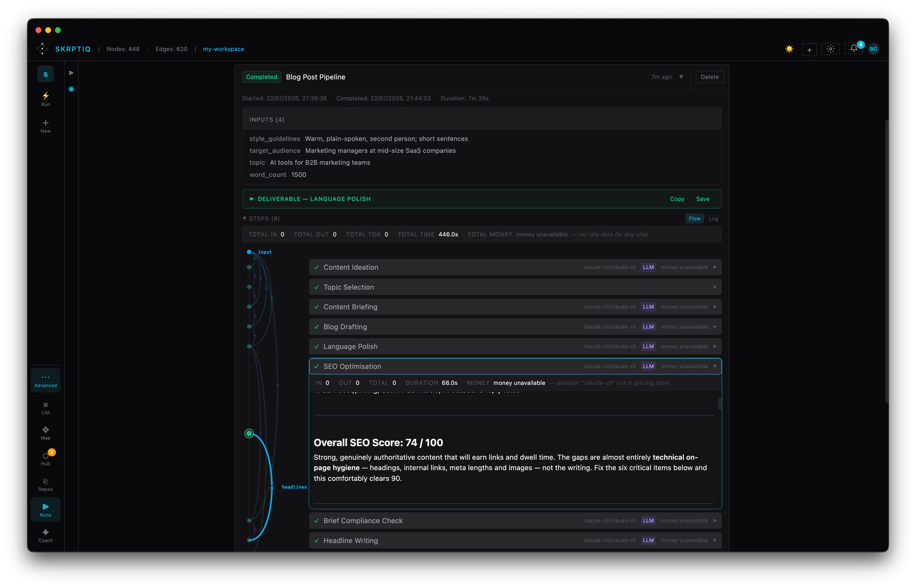Expand the Brief Compliance Check step
This screenshot has width=916, height=588.
tap(515, 521)
